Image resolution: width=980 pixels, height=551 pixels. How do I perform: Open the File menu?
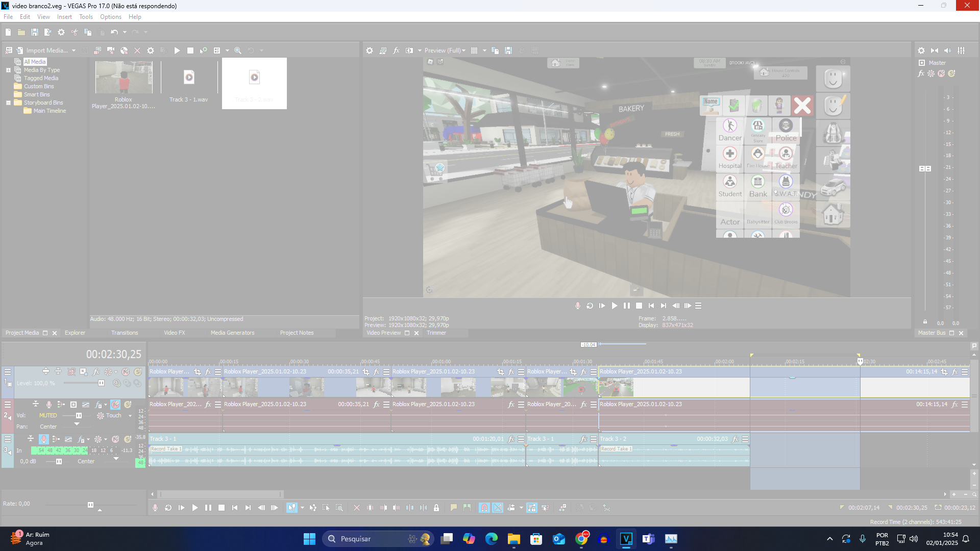pos(8,17)
